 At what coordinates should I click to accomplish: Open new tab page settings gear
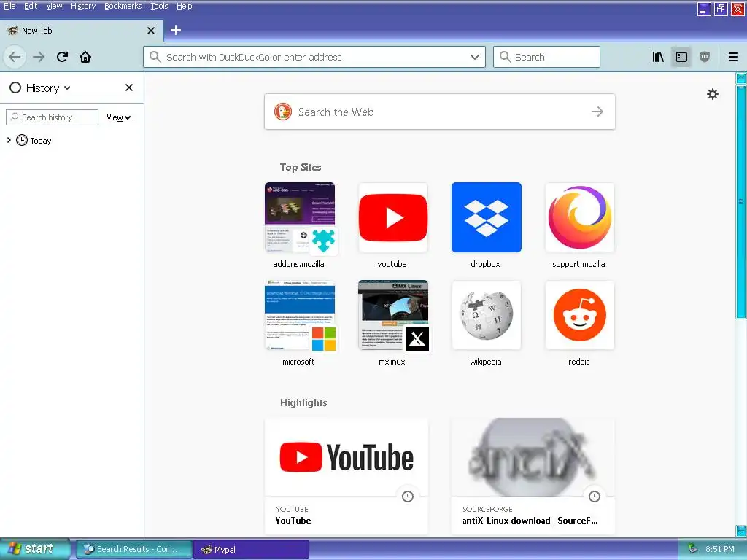point(712,94)
